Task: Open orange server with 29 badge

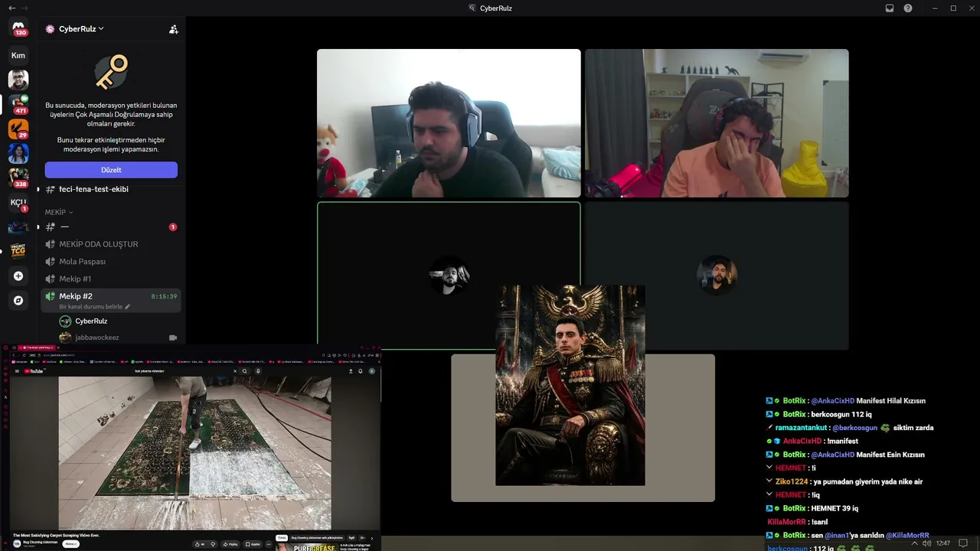Action: click(x=18, y=129)
